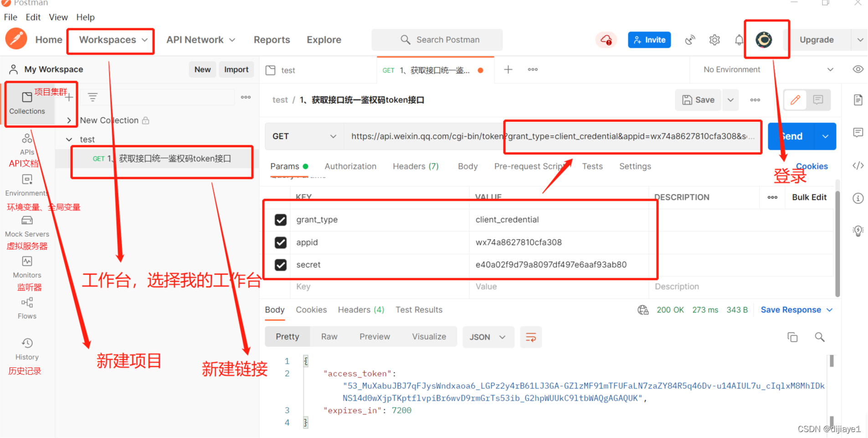The height and width of the screenshot is (438, 868).
Task: Click the network globe icon near status
Action: click(x=643, y=310)
